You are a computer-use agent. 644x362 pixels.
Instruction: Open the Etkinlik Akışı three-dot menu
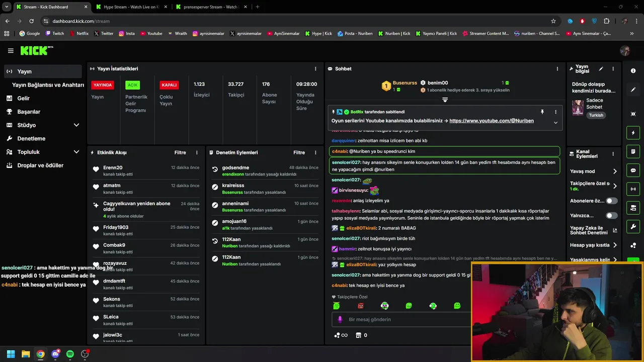click(x=197, y=152)
